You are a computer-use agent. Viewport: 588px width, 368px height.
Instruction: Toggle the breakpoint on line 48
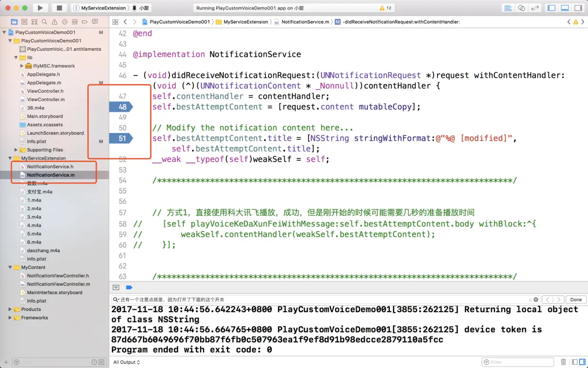(121, 107)
